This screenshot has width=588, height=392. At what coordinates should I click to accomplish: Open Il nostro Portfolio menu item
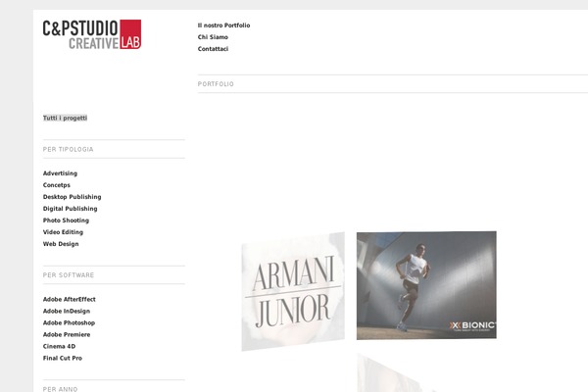tap(223, 25)
